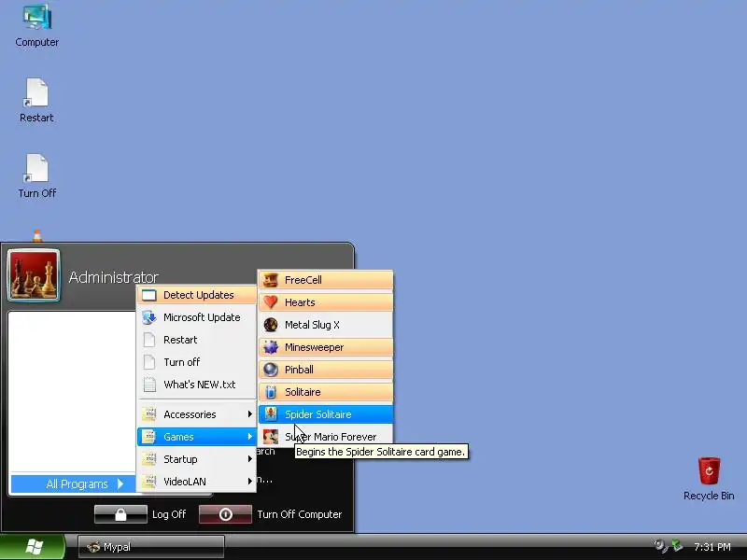Screen dimensions: 747x560
Task: Switch to Mypal taskbar button
Action: pos(151,547)
